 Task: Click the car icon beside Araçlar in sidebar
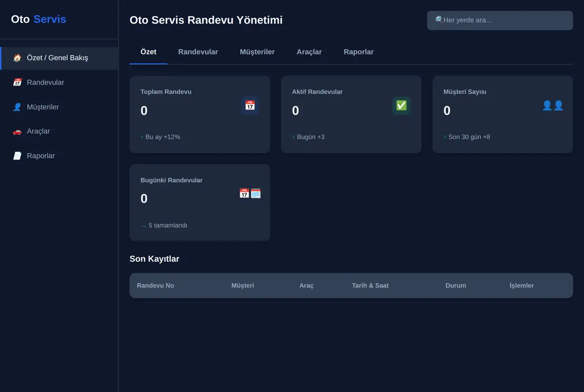[18, 131]
